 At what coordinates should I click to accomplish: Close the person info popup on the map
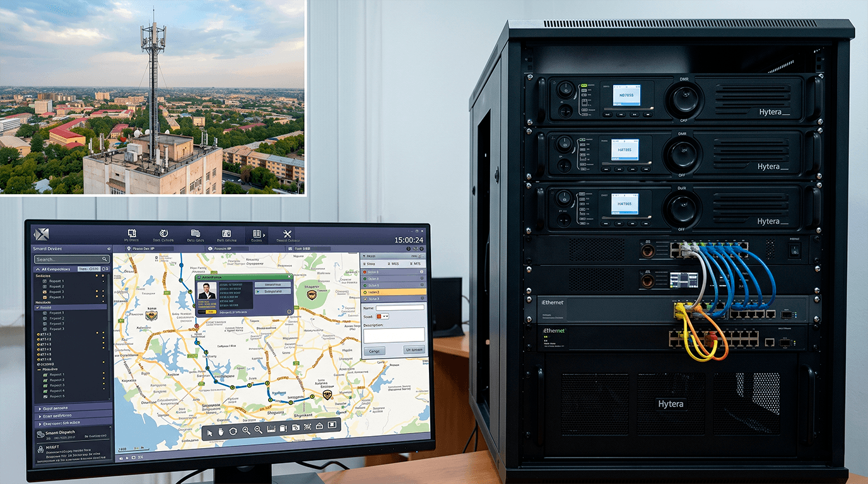tap(289, 277)
